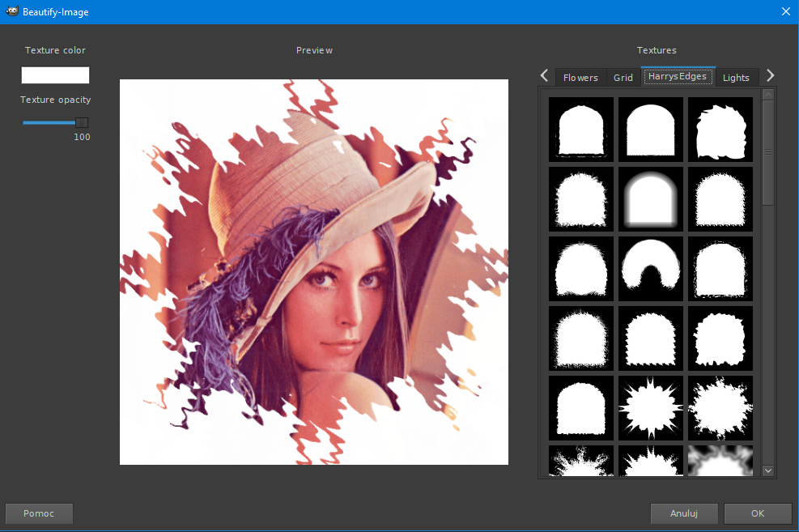Select the first-row right jagged blob texture

coord(720,130)
